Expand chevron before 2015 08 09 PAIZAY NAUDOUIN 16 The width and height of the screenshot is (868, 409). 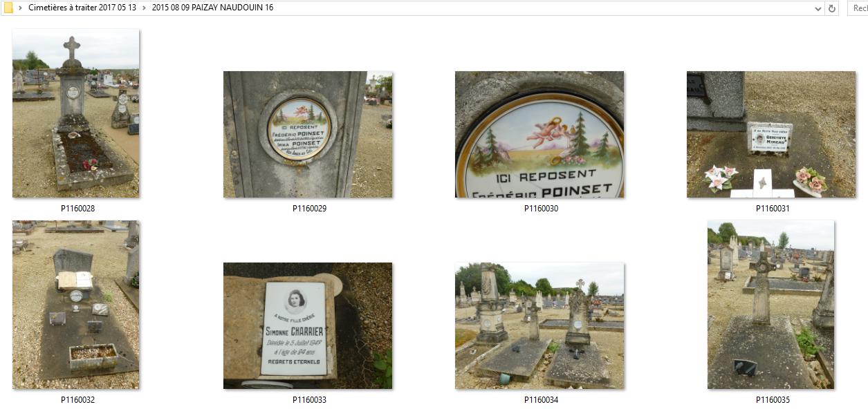coord(144,8)
